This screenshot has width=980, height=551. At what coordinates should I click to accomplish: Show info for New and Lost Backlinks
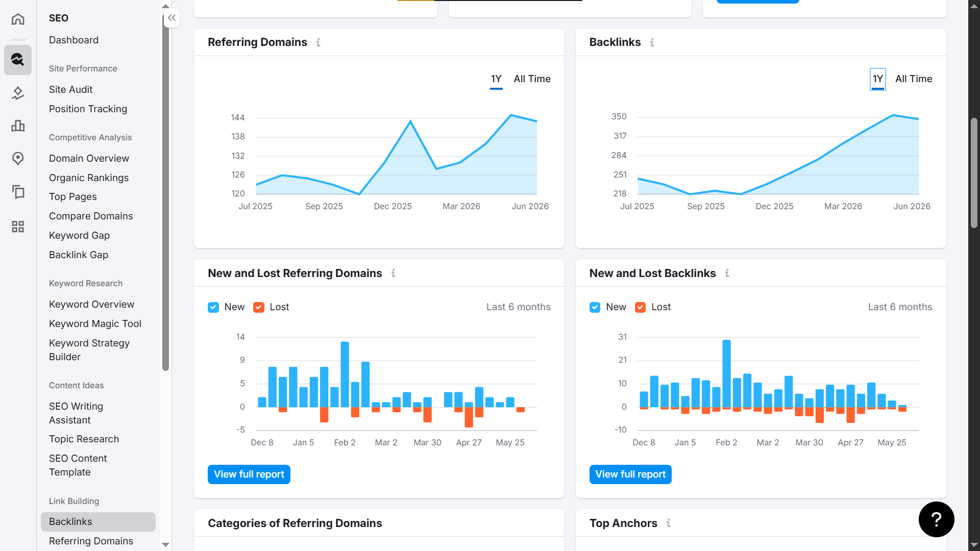pos(727,273)
